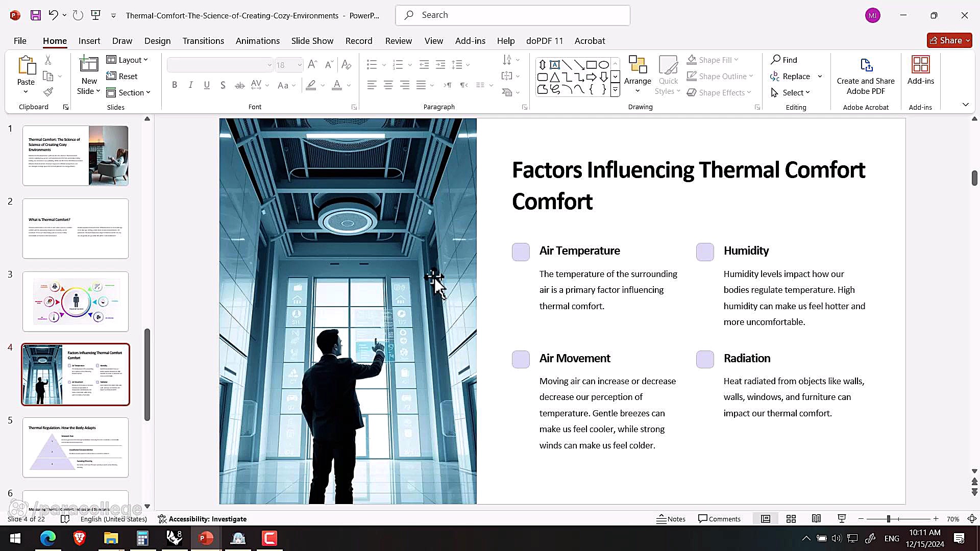Screen dimensions: 980x551
Task: Click the Replace button
Action: click(x=795, y=76)
